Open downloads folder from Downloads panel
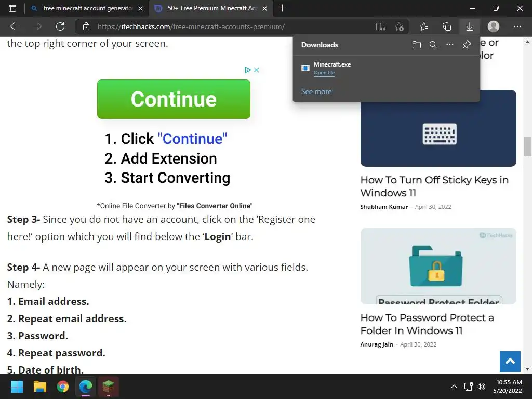The image size is (532, 399). point(417,45)
